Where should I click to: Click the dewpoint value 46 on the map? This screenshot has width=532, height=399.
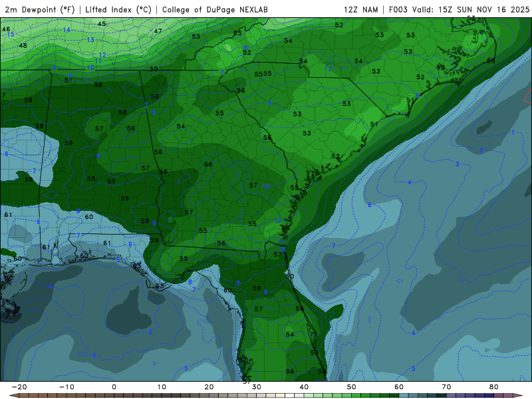[6, 29]
